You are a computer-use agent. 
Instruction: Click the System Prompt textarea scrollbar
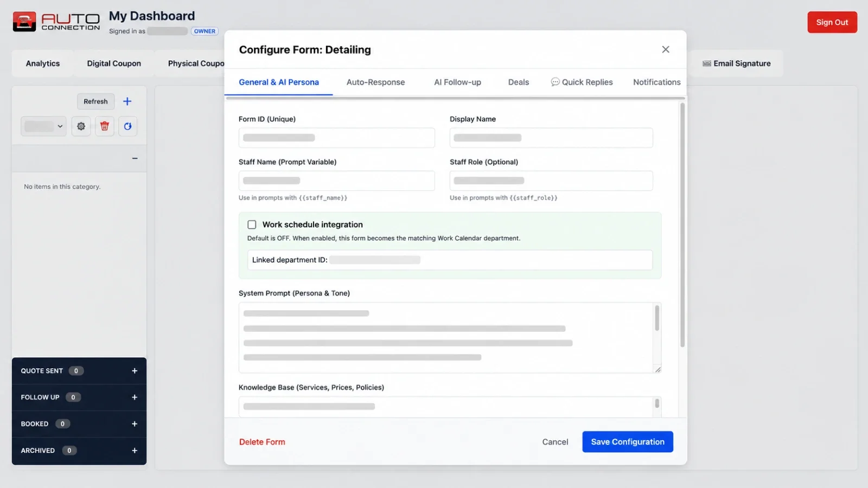pyautogui.click(x=657, y=318)
